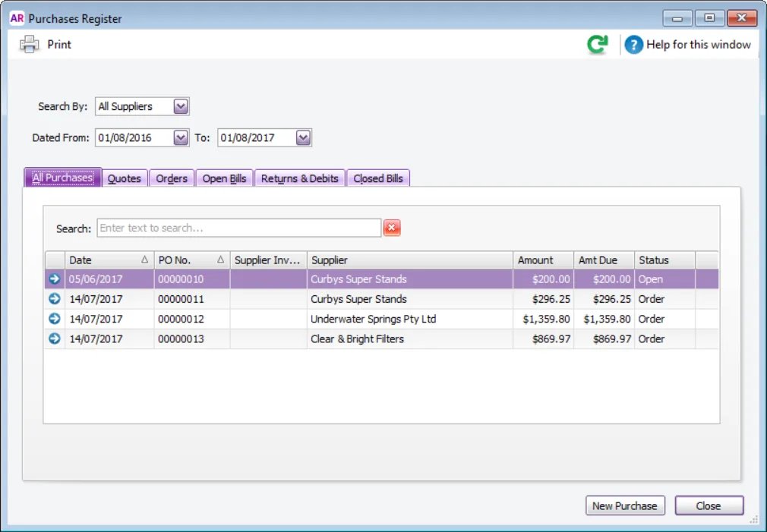767x532 pixels.
Task: Click the $200.00 Amt Due cell
Action: tap(604, 279)
